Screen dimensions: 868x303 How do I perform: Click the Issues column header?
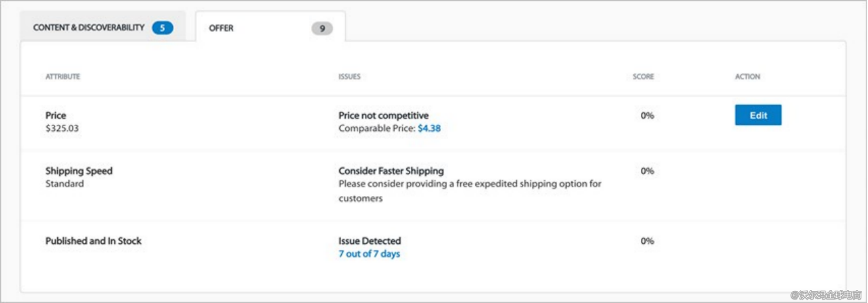pos(349,77)
